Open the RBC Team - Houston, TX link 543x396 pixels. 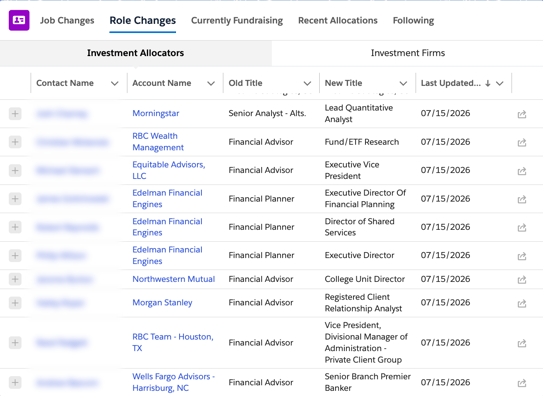click(173, 342)
